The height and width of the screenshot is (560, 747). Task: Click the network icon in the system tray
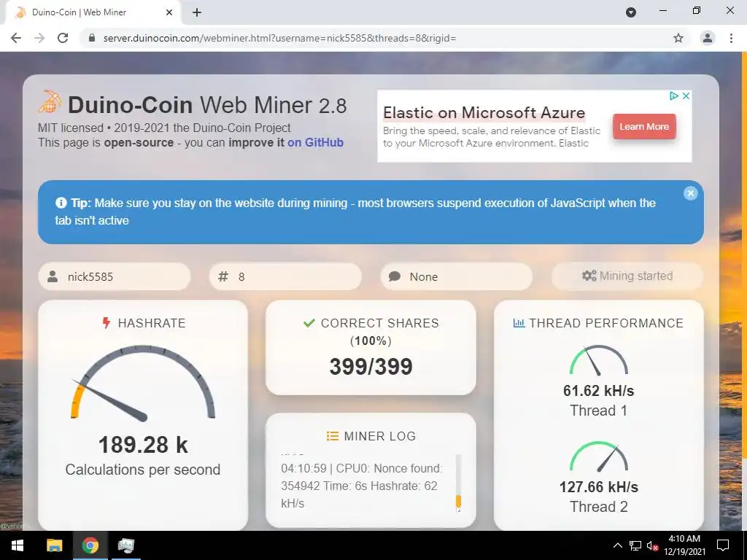point(635,545)
